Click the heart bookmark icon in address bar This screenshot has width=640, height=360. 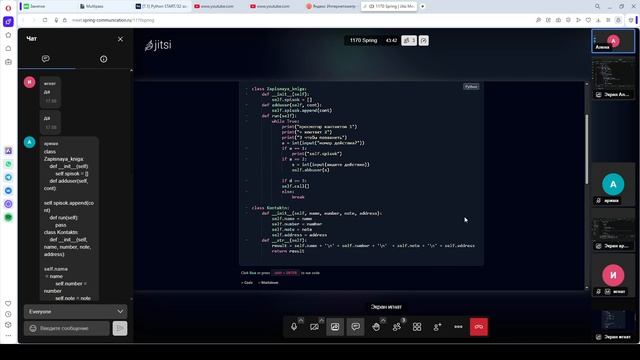pos(588,20)
